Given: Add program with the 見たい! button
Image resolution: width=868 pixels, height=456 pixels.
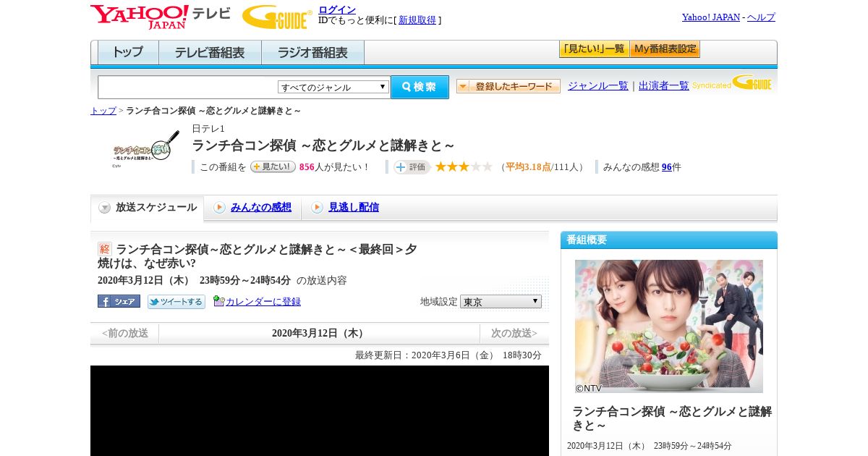Looking at the screenshot, I should tap(273, 166).
